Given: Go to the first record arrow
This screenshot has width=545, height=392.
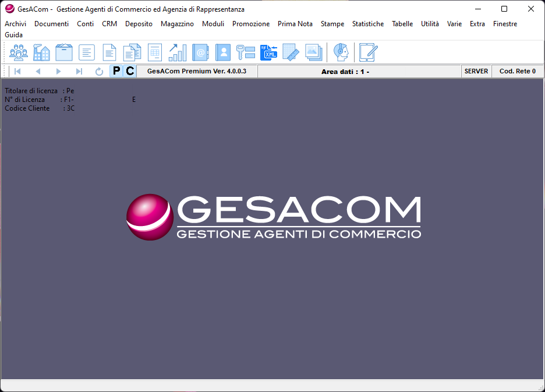Looking at the screenshot, I should 17,71.
